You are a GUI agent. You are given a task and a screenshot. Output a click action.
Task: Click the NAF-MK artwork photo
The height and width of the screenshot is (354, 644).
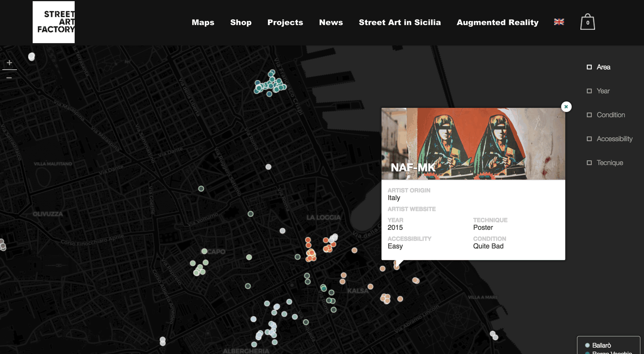(x=473, y=144)
